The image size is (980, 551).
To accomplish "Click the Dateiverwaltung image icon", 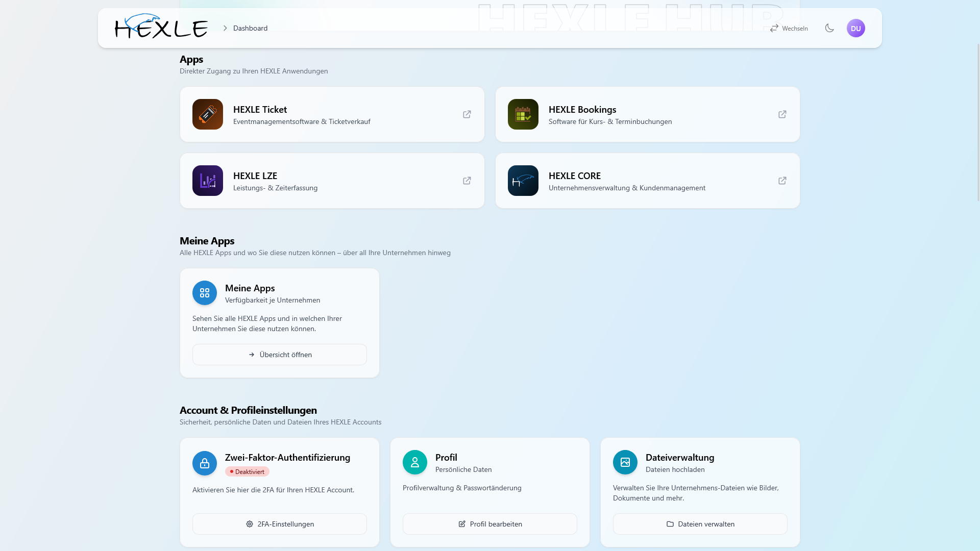I will [625, 462].
